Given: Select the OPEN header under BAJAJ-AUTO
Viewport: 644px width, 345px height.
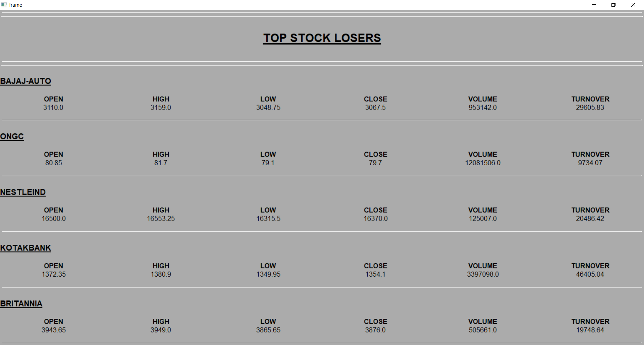Looking at the screenshot, I should tap(53, 99).
